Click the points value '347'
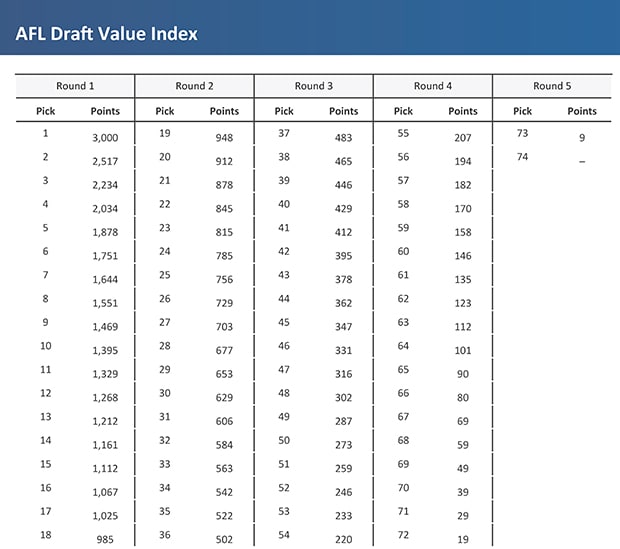 coord(343,327)
